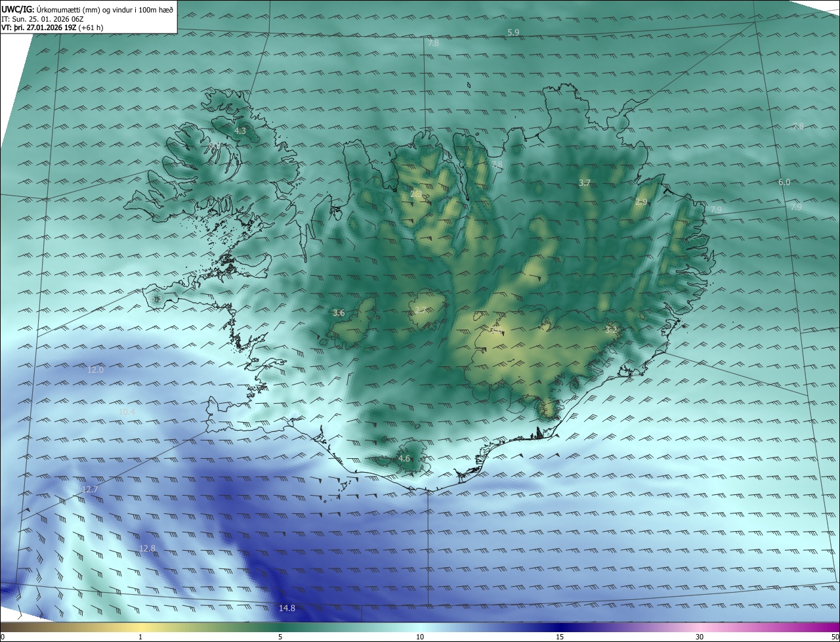Click the colorbar tick label 50

pyautogui.click(x=835, y=637)
